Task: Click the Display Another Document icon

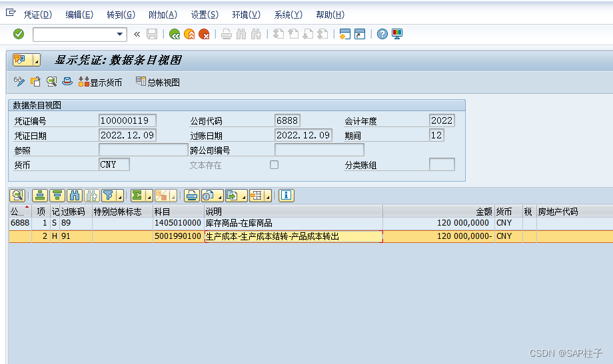Action: 35,82
